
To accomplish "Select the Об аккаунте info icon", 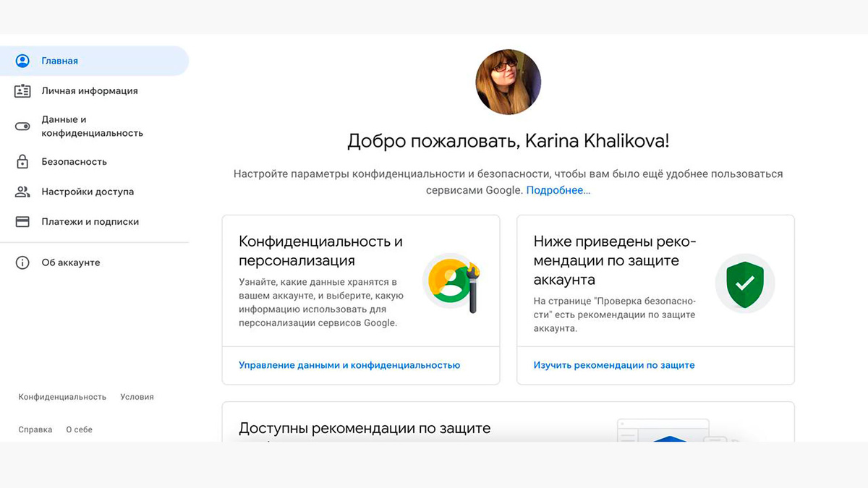I will [x=22, y=262].
